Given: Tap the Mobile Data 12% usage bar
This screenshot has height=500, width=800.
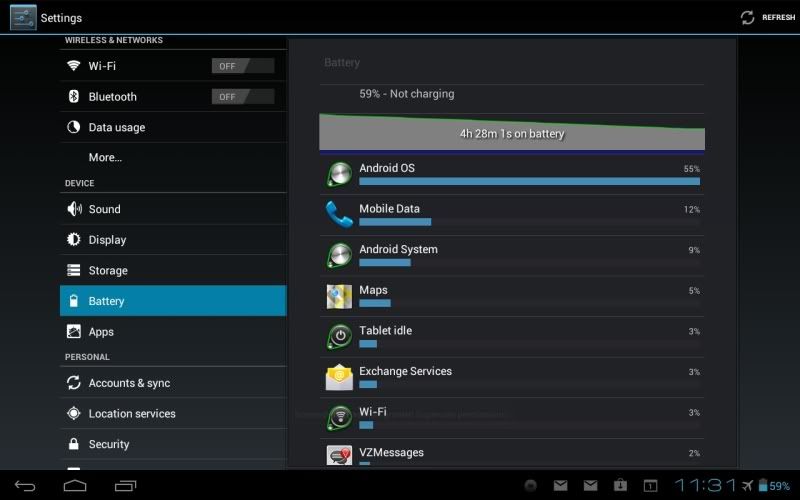Looking at the screenshot, I should point(395,222).
